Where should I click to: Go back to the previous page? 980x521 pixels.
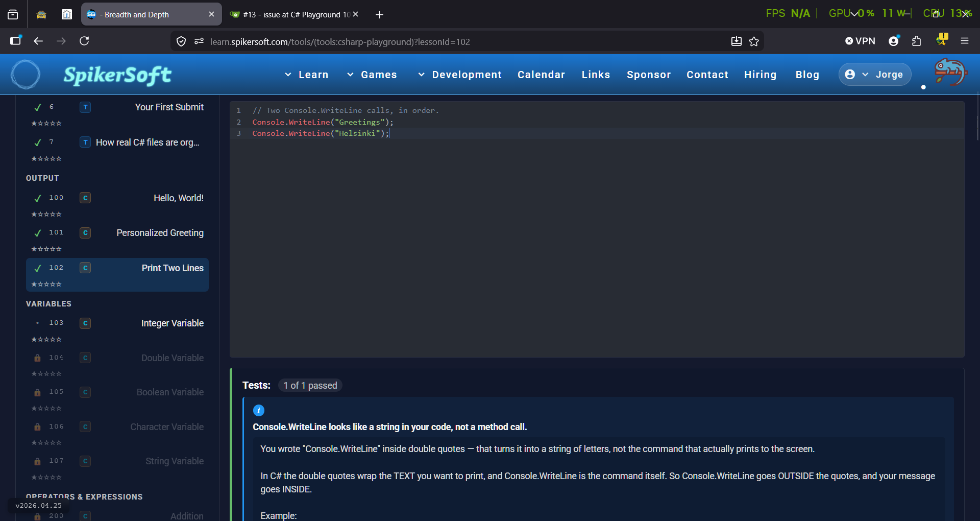coord(38,41)
